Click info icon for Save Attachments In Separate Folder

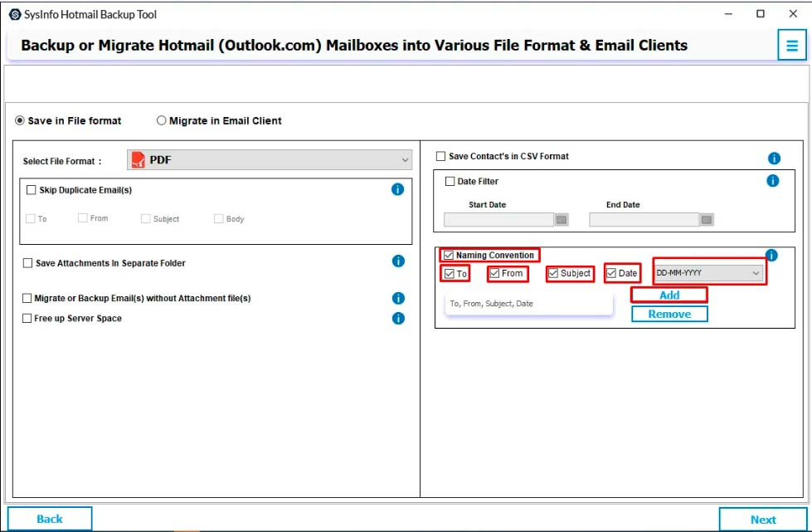(x=398, y=261)
